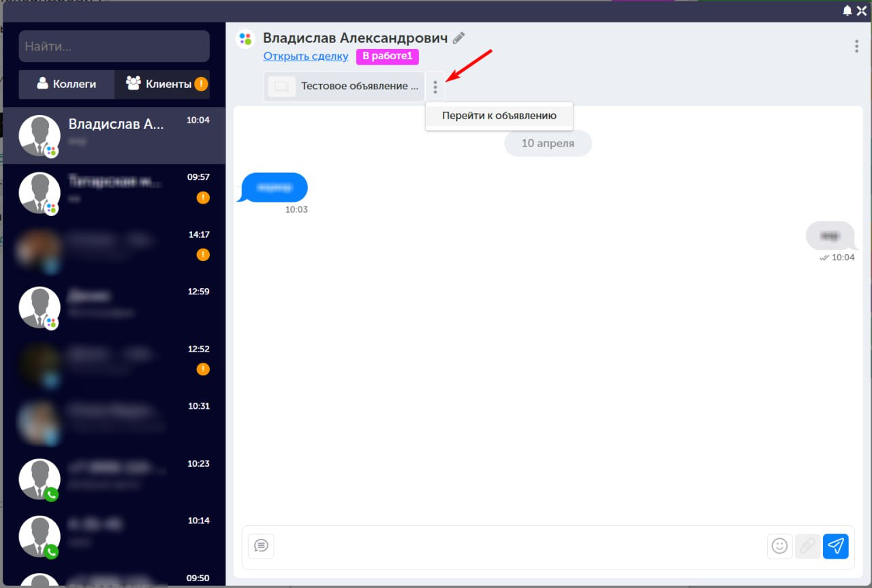
Task: Open the conversation from 12:52
Action: point(114,365)
